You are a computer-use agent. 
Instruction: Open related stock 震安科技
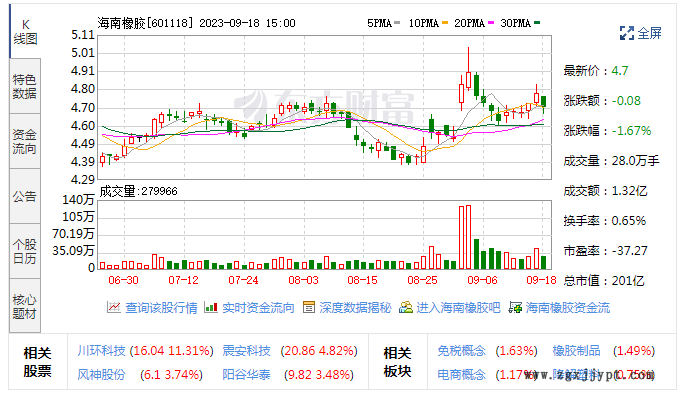pos(246,351)
